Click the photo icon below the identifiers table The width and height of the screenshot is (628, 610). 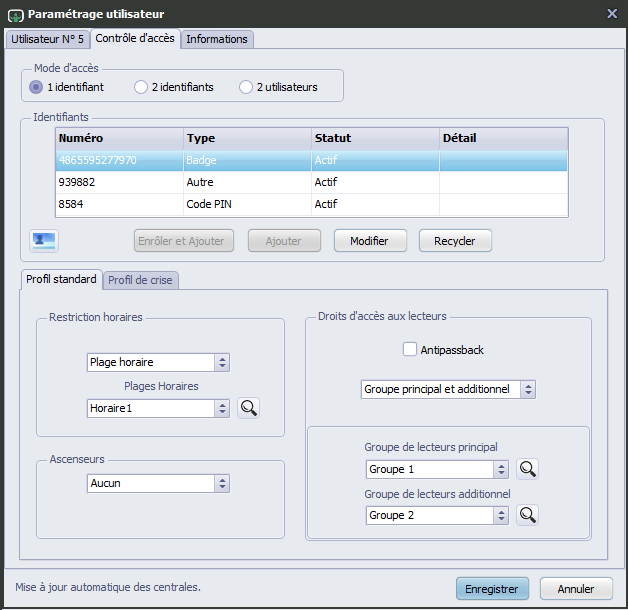(x=45, y=240)
